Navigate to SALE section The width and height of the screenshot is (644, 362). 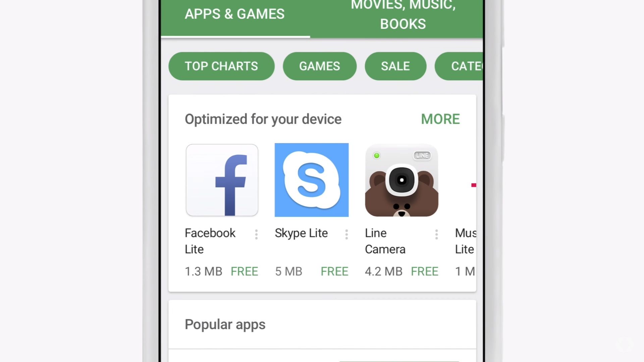coord(395,66)
